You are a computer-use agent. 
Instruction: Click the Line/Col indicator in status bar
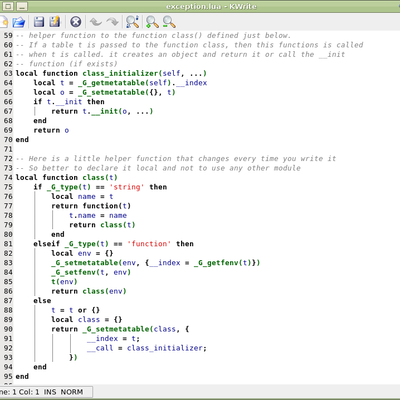pyautogui.click(x=20, y=392)
